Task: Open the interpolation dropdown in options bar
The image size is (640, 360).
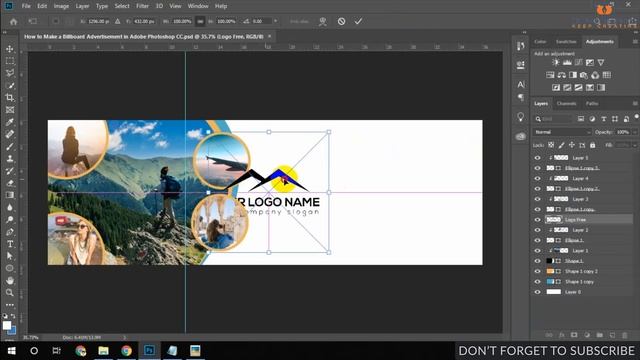Action: click(276, 21)
